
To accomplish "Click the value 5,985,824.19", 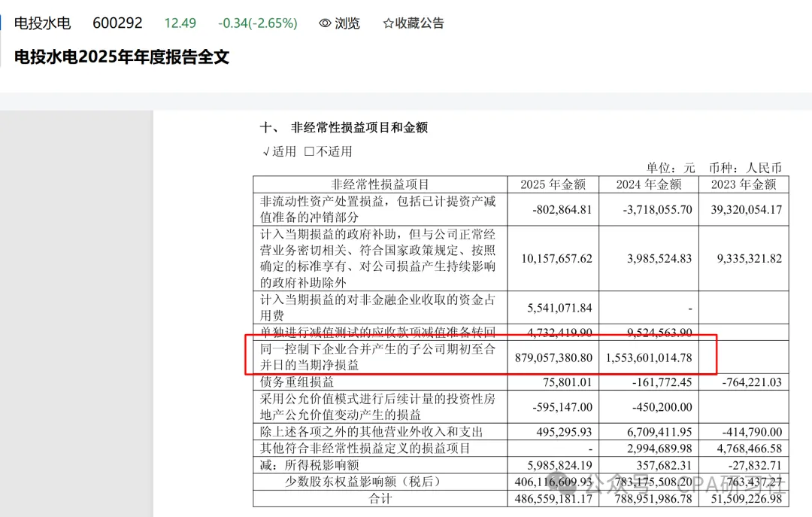I will coord(560,465).
